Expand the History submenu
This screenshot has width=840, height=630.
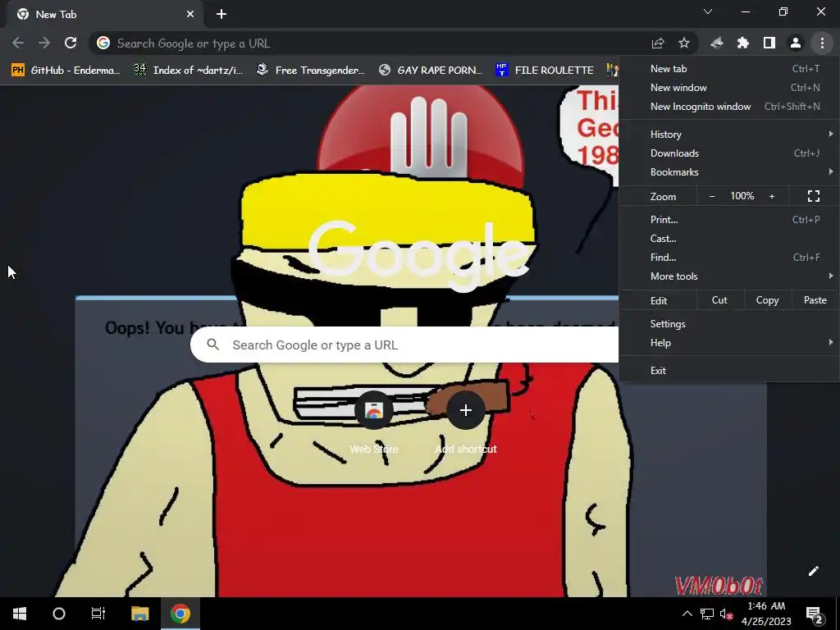pyautogui.click(x=729, y=135)
